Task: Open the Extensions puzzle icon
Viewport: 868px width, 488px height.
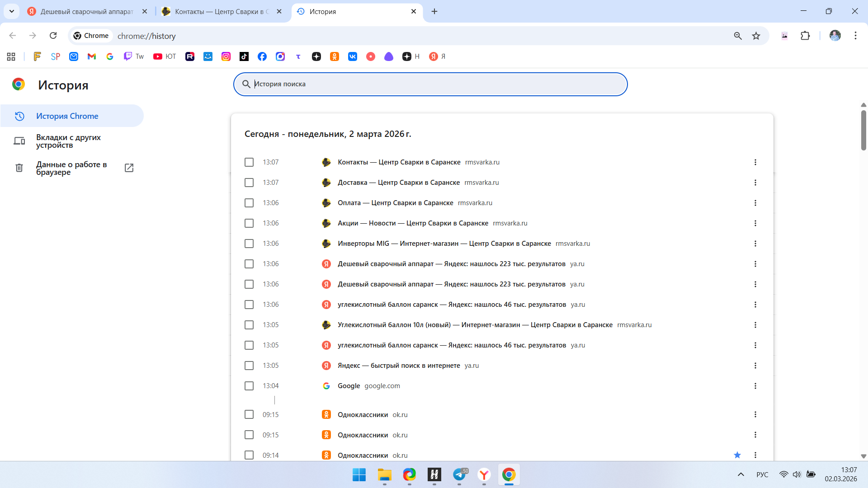Action: click(x=805, y=36)
